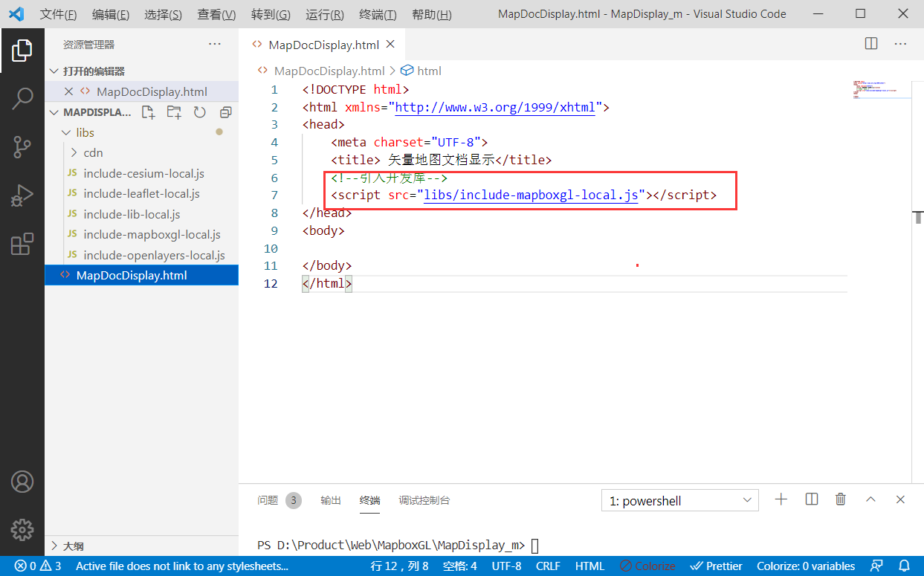
Task: Open the Source Control view
Action: [x=22, y=147]
